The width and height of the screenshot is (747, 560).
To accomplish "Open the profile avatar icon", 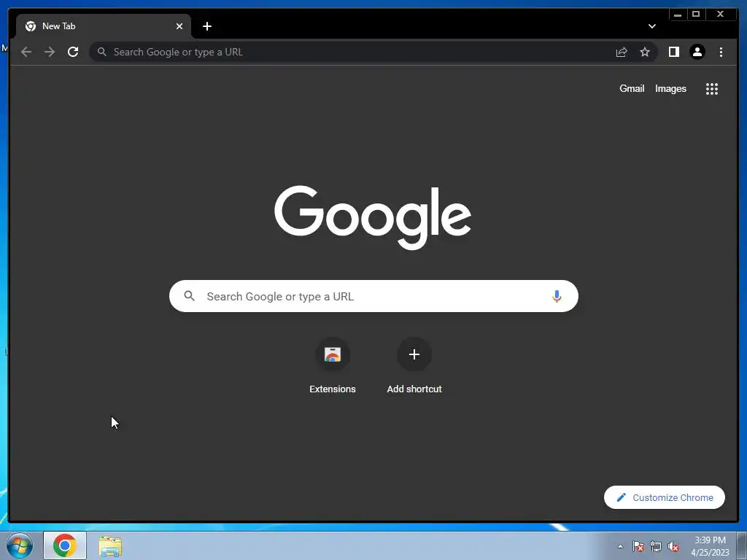I will pos(697,52).
